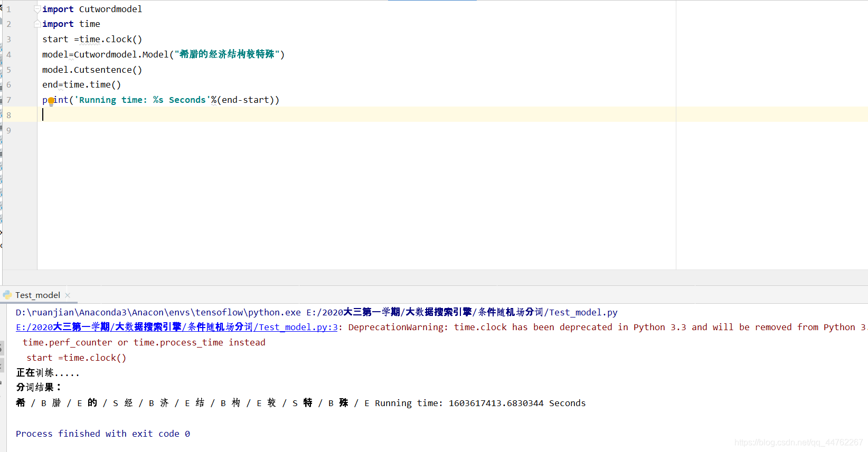Click the DeprecationWarning message text
Screen dimensions: 868x452
[607, 327]
